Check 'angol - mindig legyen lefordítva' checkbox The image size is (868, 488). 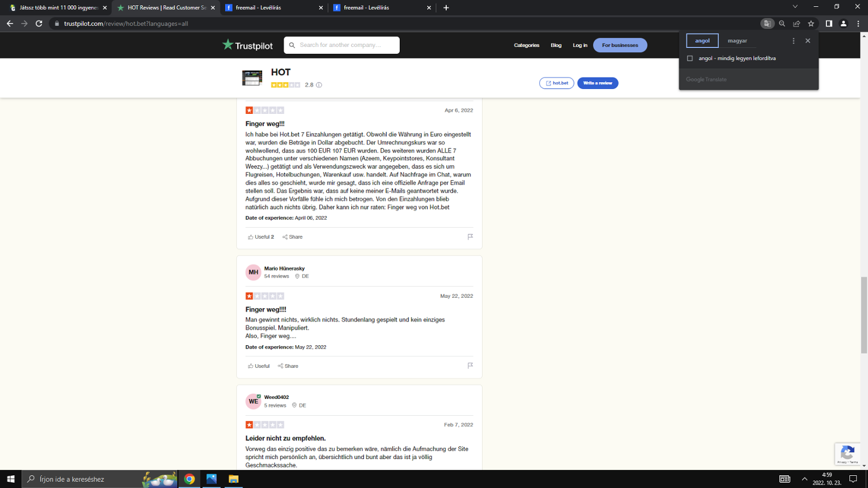point(690,58)
